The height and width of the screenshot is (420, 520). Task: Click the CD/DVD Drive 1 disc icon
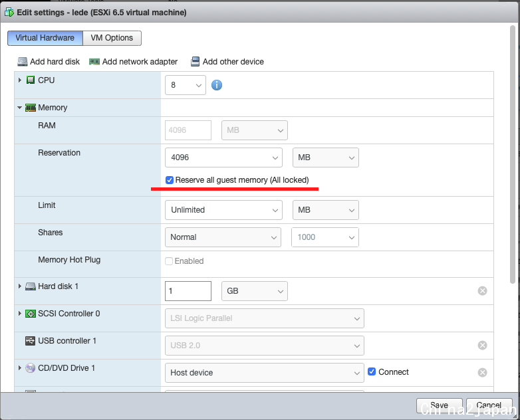tap(30, 368)
